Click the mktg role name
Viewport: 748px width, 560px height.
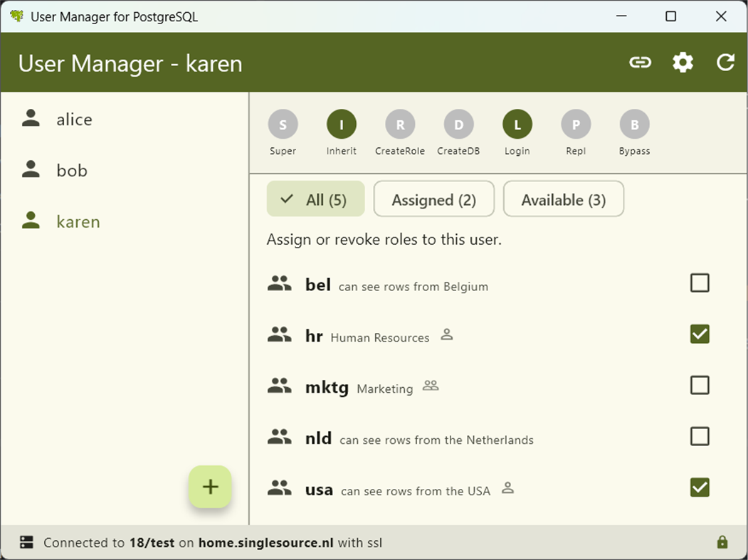tap(327, 387)
